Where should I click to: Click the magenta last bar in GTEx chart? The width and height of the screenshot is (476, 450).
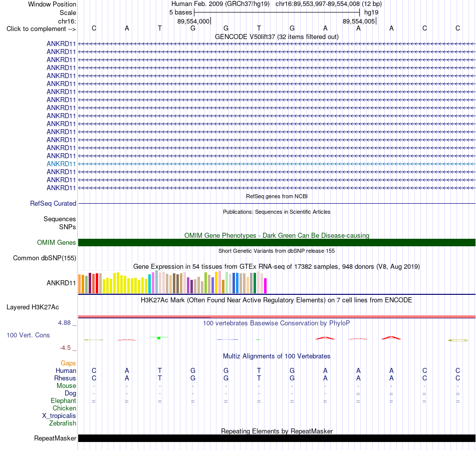point(266,286)
